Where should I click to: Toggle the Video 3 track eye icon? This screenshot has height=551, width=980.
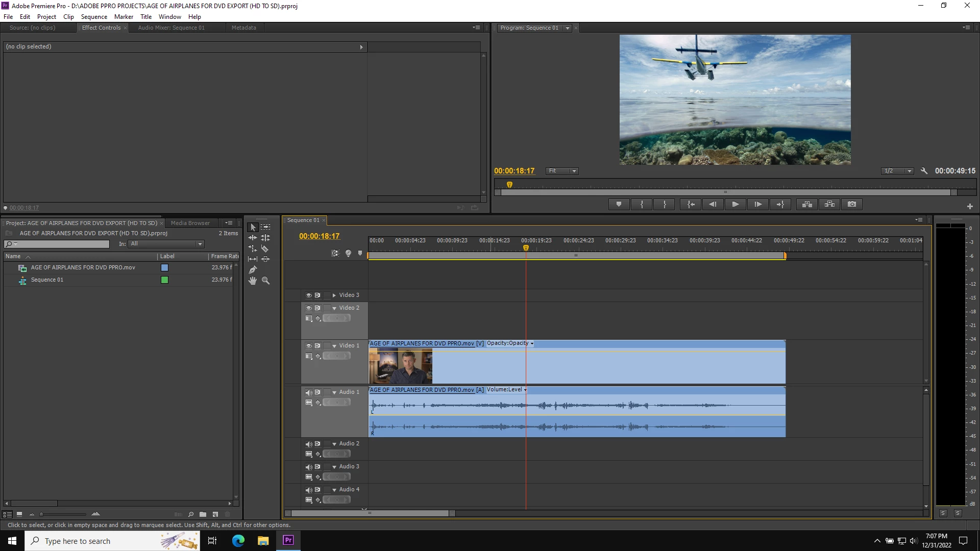(x=309, y=295)
